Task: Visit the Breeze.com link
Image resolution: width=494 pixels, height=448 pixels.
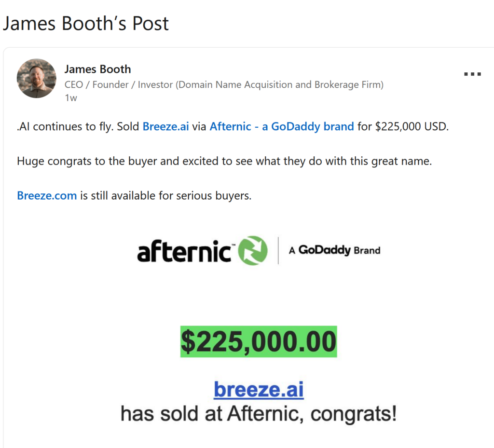Action: 47,195
